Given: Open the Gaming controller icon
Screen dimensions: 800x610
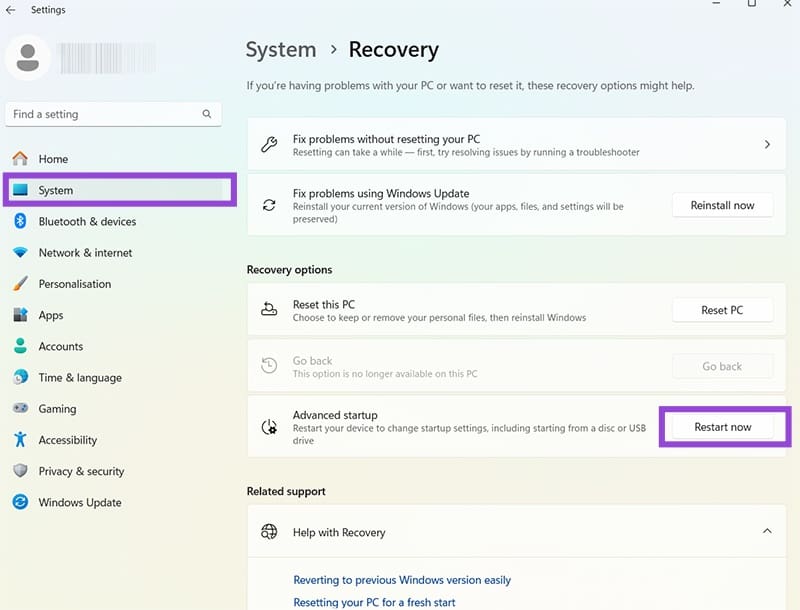Looking at the screenshot, I should coord(20,409).
